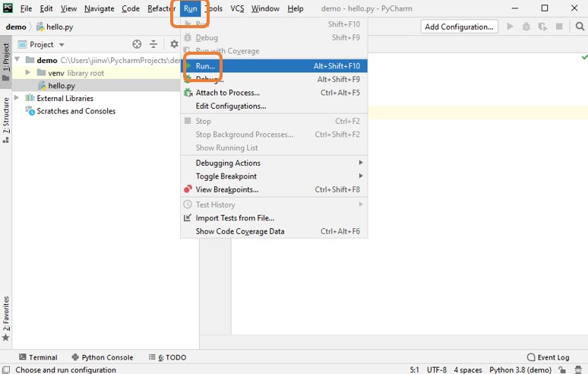Click the Debug bug icon in toolbar
The image size is (588, 374).
pos(526,27)
